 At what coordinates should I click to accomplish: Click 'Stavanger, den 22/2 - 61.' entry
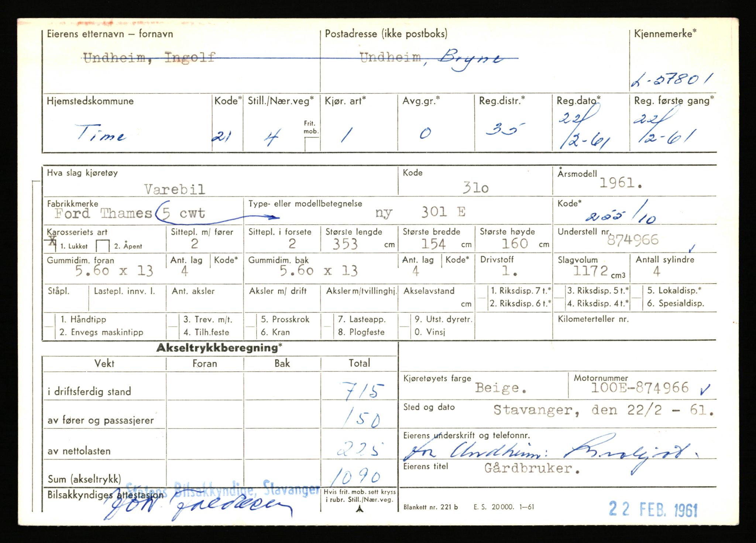(604, 410)
